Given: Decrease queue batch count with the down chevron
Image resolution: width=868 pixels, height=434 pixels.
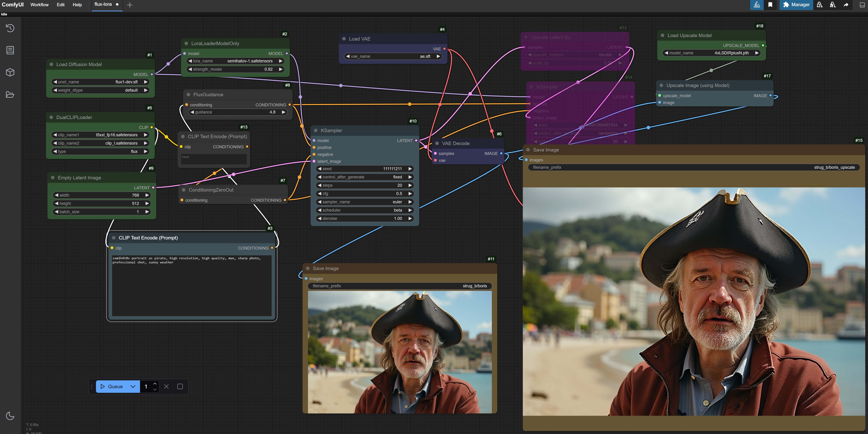Looking at the screenshot, I should [155, 390].
